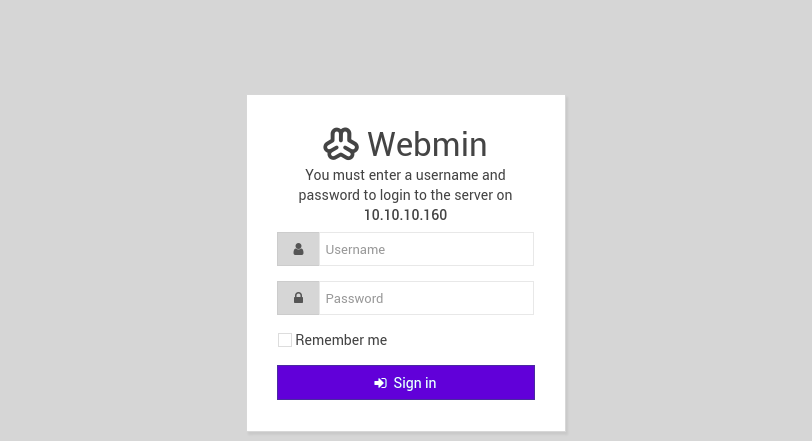Click the server address 10.10.10.160
Viewport: 812px width, 441px height.
tap(405, 215)
